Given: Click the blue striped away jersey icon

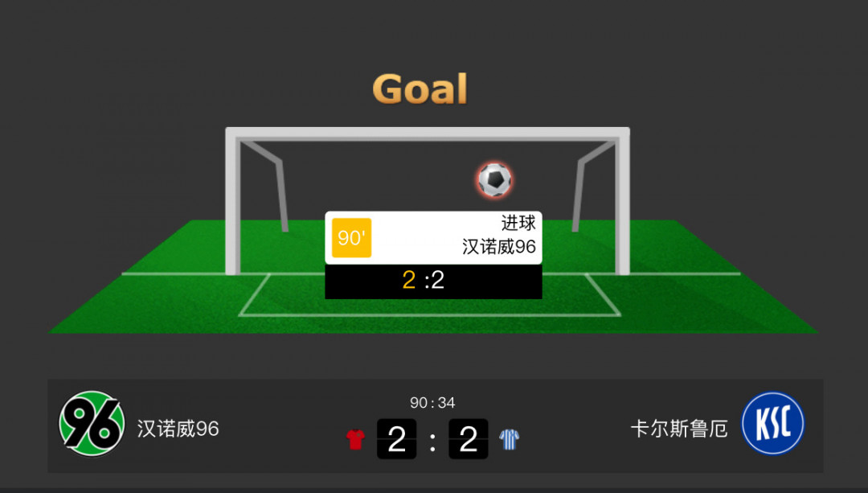Looking at the screenshot, I should pos(510,439).
